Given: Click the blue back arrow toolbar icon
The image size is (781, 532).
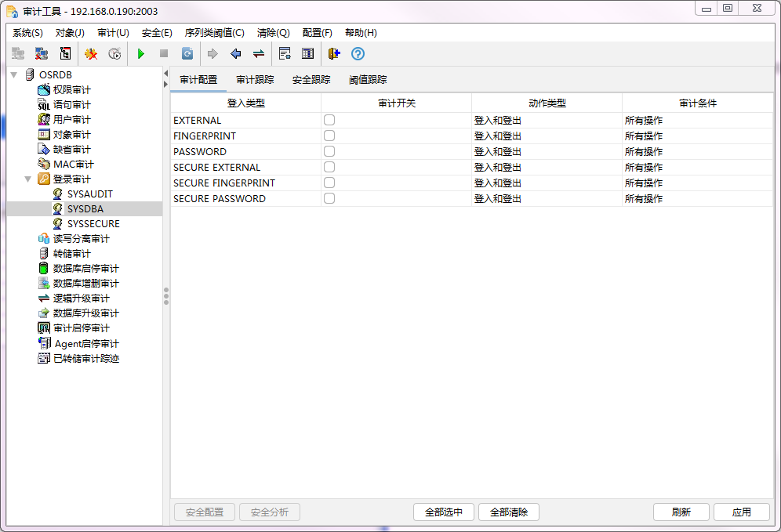Looking at the screenshot, I should (235, 53).
